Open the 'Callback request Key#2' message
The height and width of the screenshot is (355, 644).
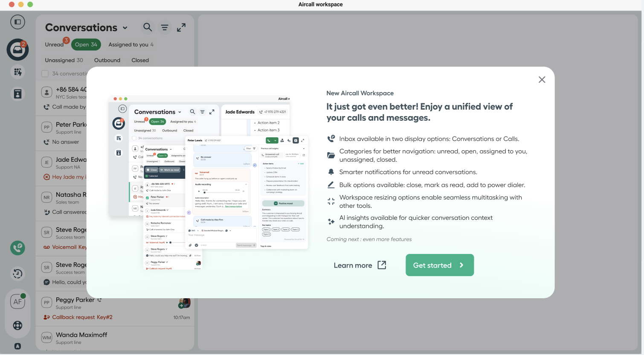tap(82, 317)
